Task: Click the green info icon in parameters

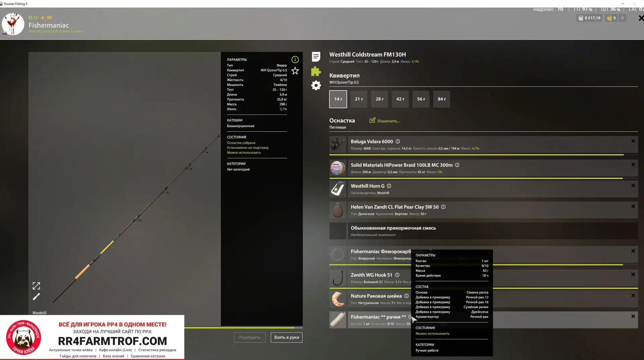Action: pyautogui.click(x=295, y=60)
